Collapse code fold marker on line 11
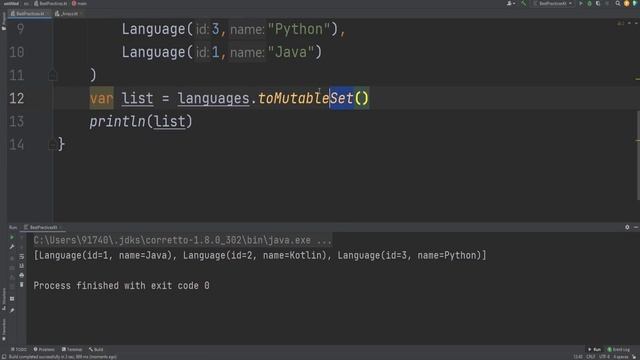This screenshot has height=360, width=640. click(x=53, y=76)
